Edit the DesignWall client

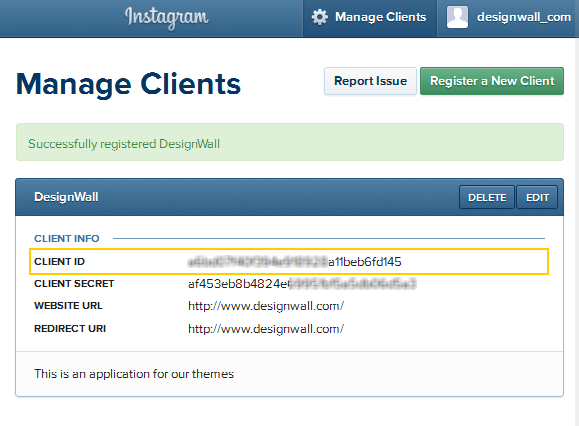coord(537,197)
